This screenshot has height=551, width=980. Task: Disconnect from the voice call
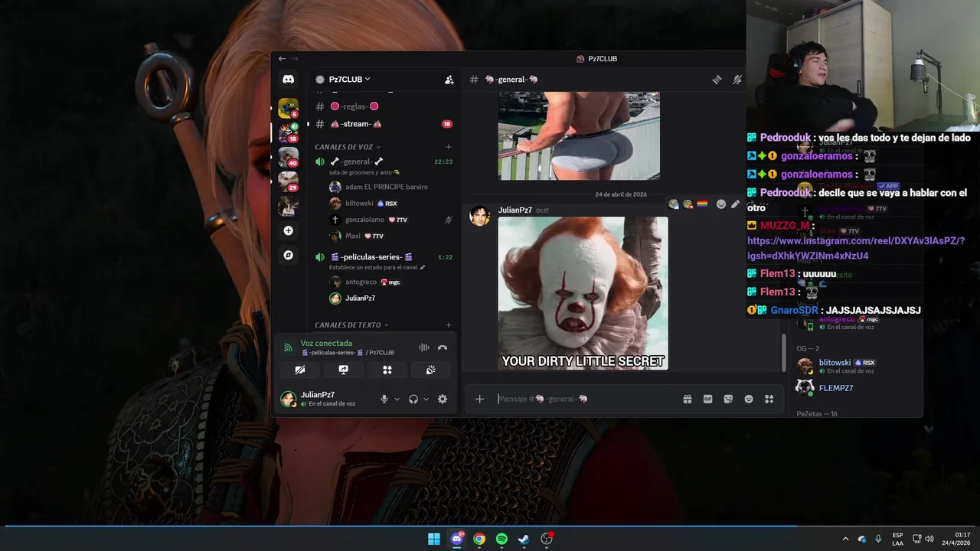[443, 347]
